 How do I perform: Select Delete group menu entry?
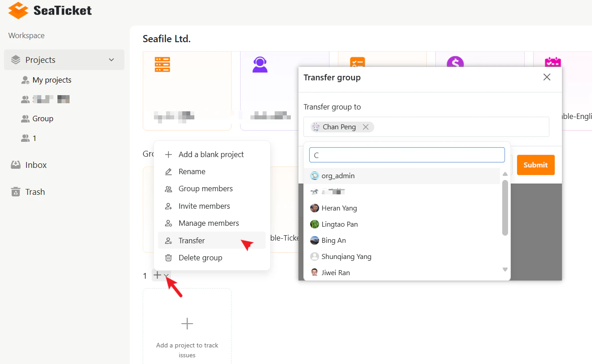[x=212, y=258]
